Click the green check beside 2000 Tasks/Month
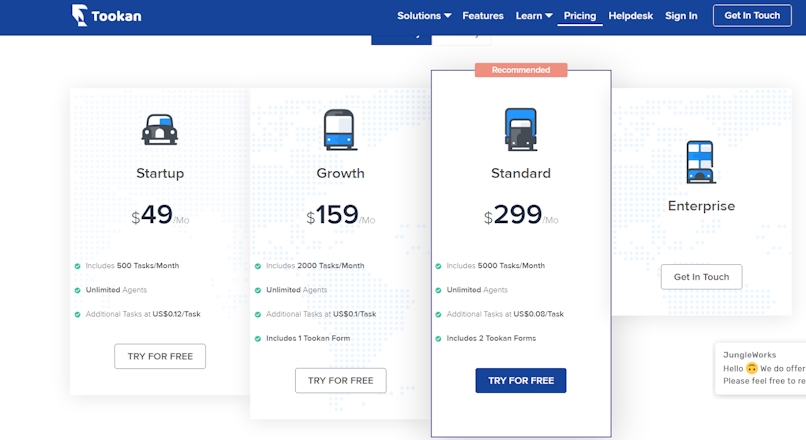Image resolution: width=806 pixels, height=440 pixels. click(258, 266)
